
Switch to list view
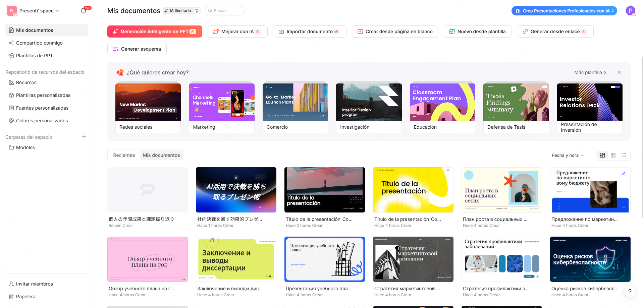click(x=624, y=155)
